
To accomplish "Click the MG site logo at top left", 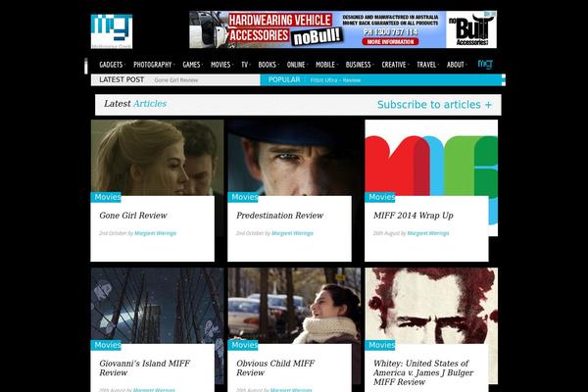I will 112,31.
